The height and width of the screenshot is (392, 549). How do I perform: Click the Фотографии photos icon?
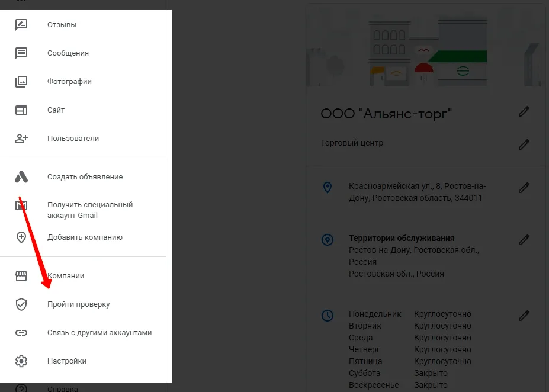coord(21,82)
